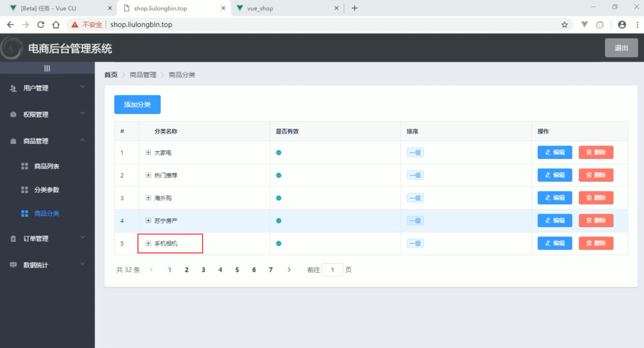This screenshot has width=644, height=348.
Task: Collapse the 商品管理 sidebar menu
Action: (47, 141)
